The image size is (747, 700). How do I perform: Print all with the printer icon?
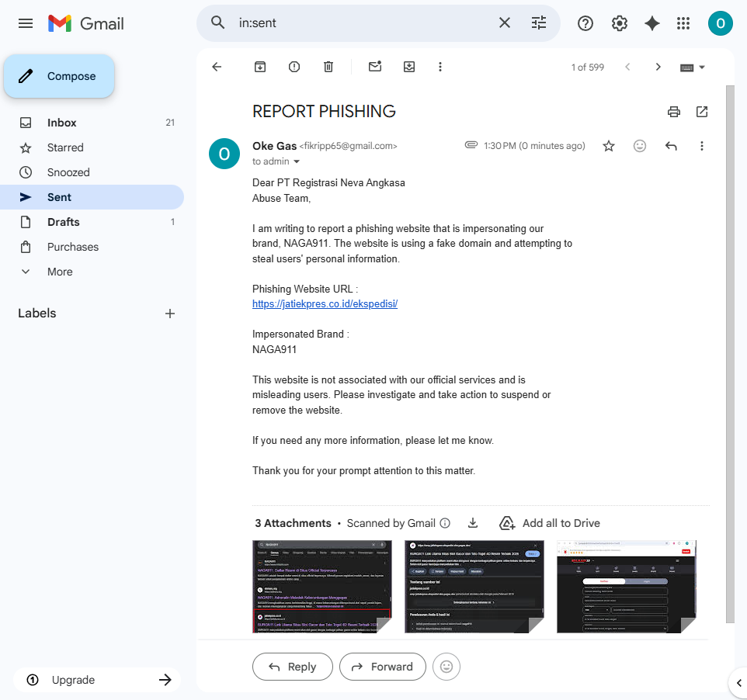(x=674, y=112)
